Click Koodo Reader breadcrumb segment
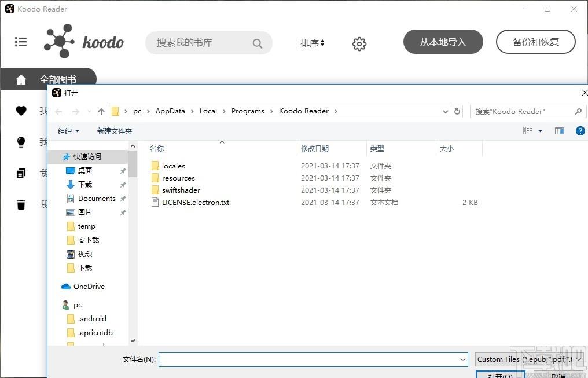 pos(304,111)
